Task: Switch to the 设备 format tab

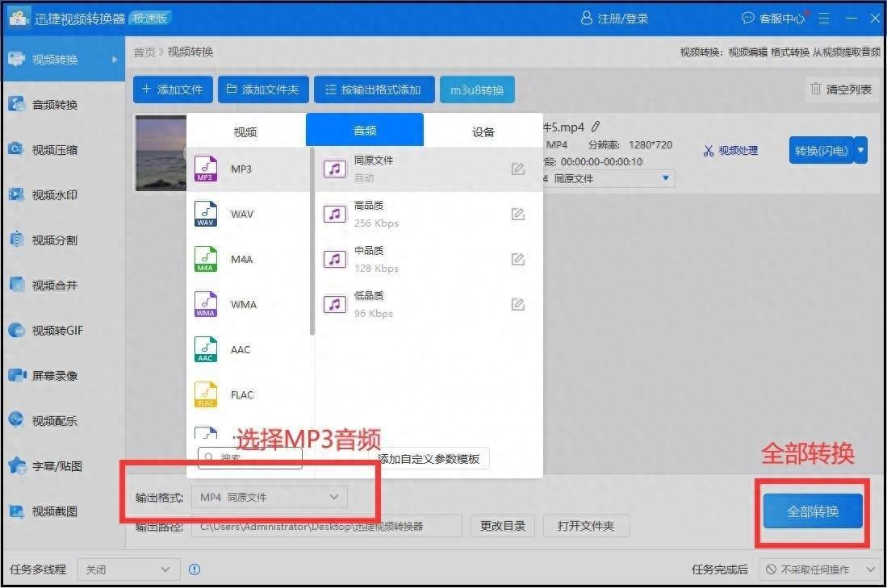Action: click(483, 131)
